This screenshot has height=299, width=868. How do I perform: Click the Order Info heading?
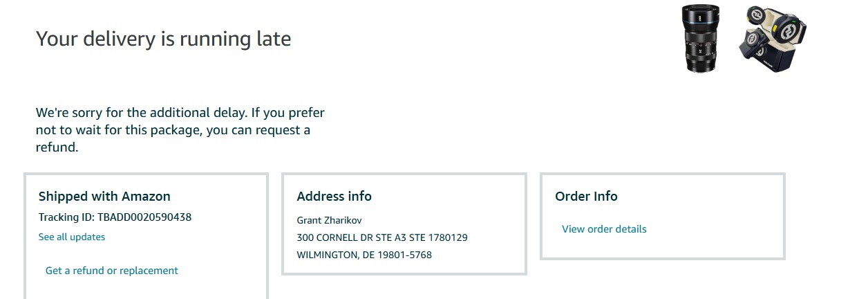pos(586,197)
